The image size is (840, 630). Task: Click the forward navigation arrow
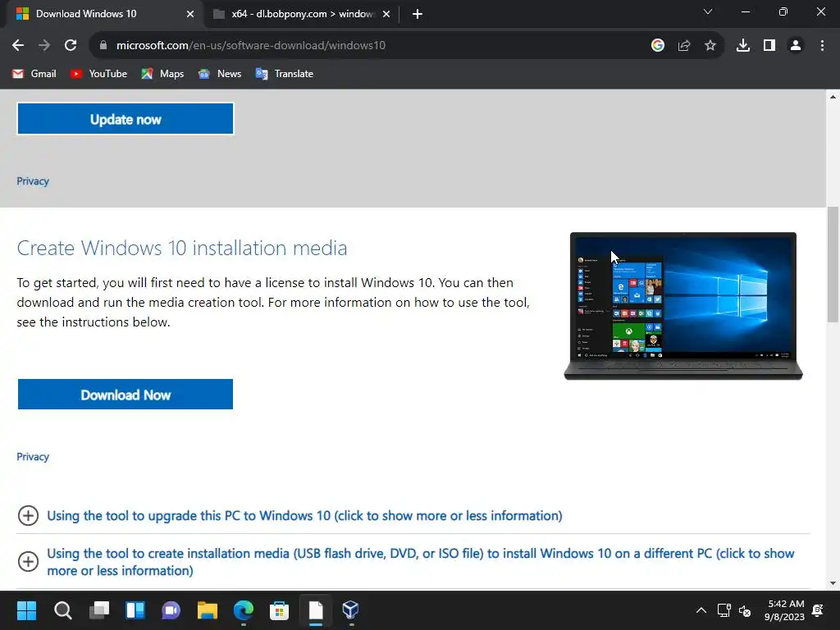coord(44,46)
